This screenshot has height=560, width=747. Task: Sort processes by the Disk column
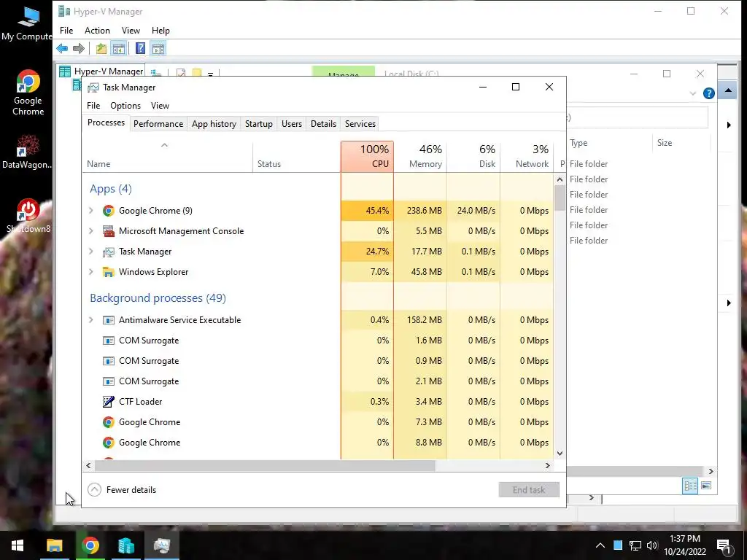473,156
